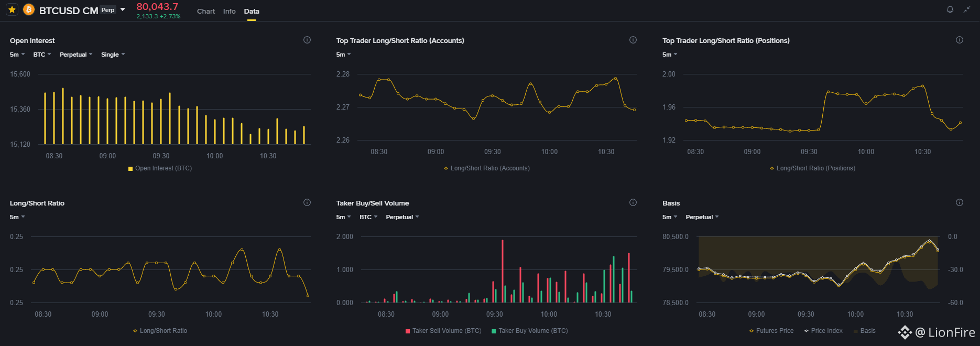Open the BTC unit dropdown in Open Interest
Screen dimensions: 980x346
(x=42, y=55)
